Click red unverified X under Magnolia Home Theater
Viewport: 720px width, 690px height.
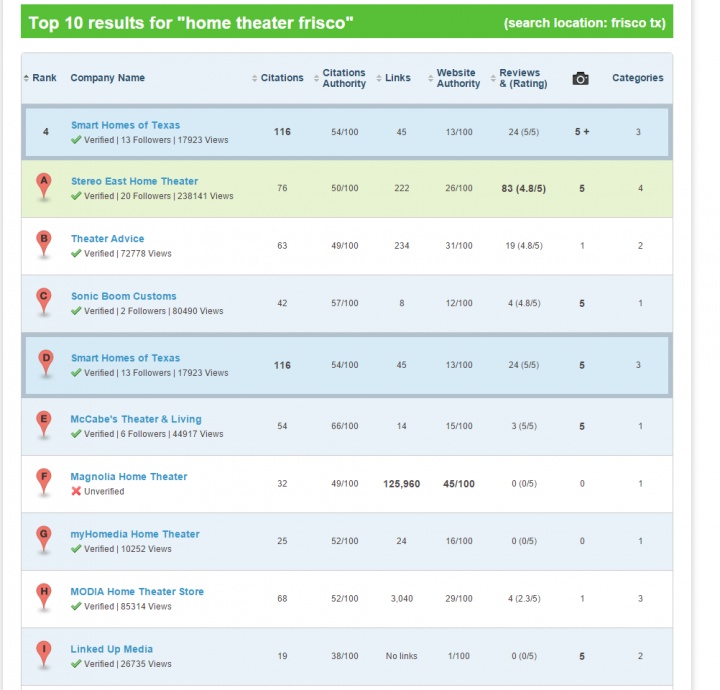pos(76,491)
